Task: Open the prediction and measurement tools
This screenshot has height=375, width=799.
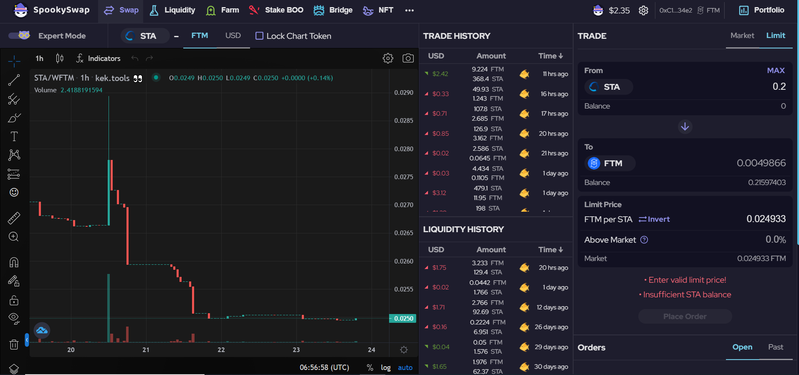Action: (14, 174)
